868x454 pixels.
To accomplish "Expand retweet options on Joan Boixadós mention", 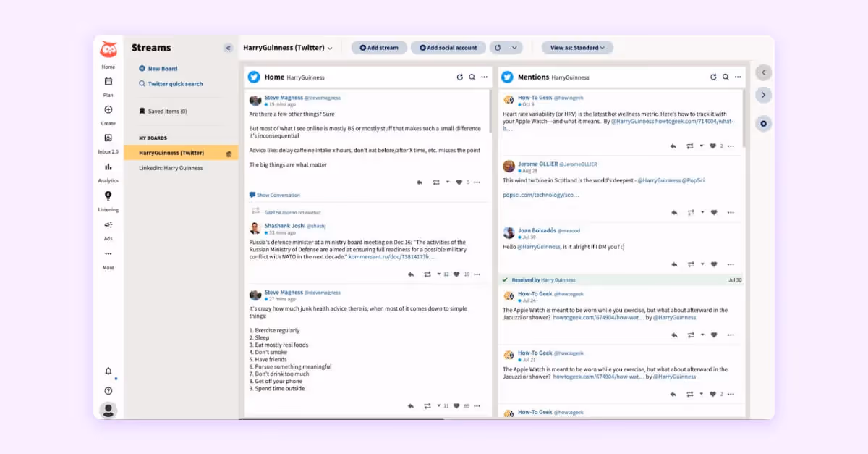I will (701, 265).
